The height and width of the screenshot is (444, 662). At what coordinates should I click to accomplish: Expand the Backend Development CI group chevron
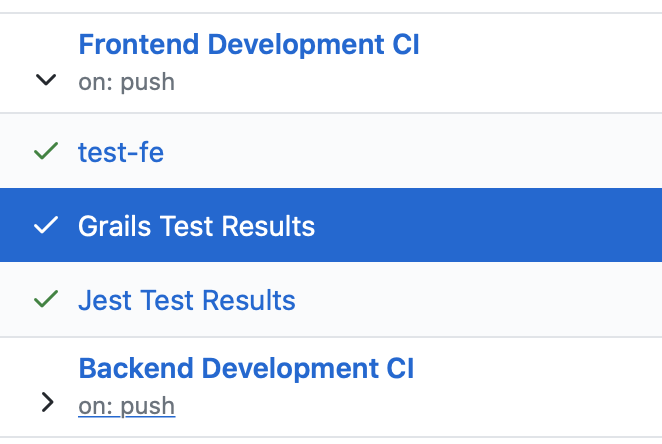point(46,403)
